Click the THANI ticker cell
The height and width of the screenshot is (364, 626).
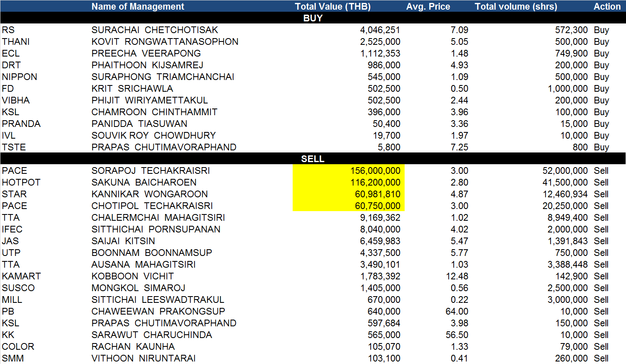16,41
